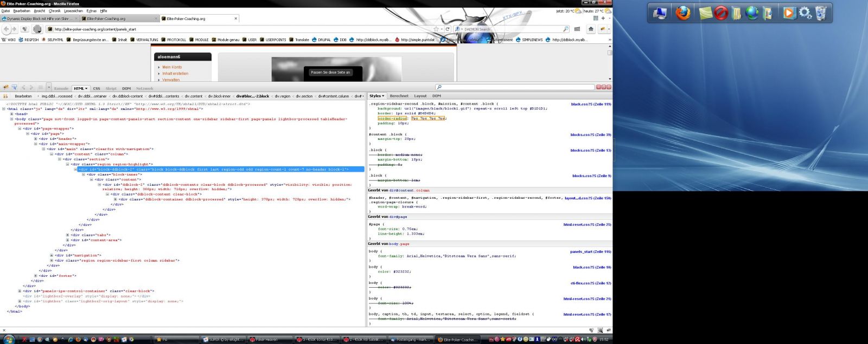
Task: Bookmark this page with the star icon
Action: [436, 29]
